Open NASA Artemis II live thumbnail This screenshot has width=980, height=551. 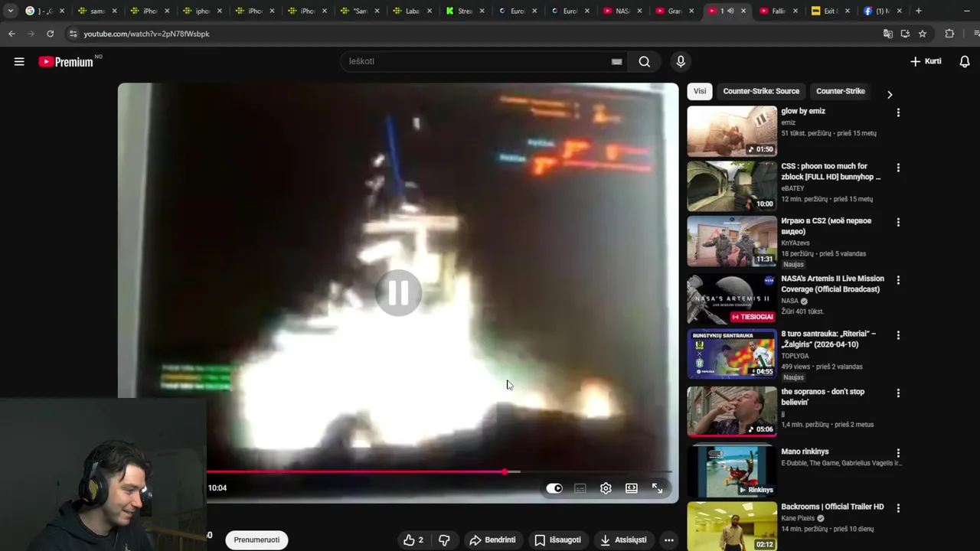[732, 298]
